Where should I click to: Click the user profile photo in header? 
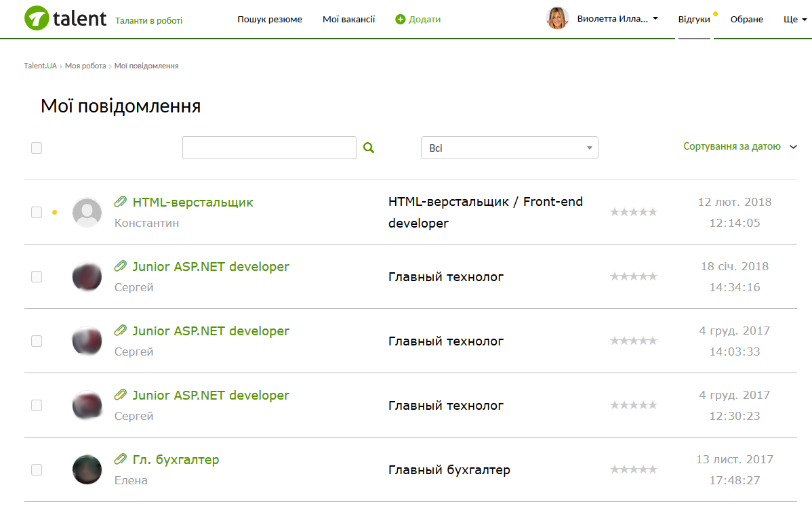(x=557, y=18)
